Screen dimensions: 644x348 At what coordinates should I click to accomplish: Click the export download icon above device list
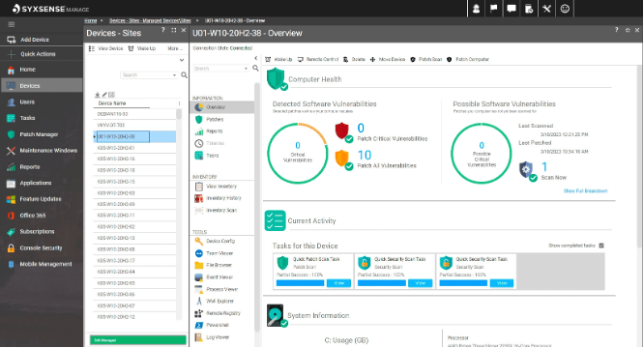tap(98, 95)
